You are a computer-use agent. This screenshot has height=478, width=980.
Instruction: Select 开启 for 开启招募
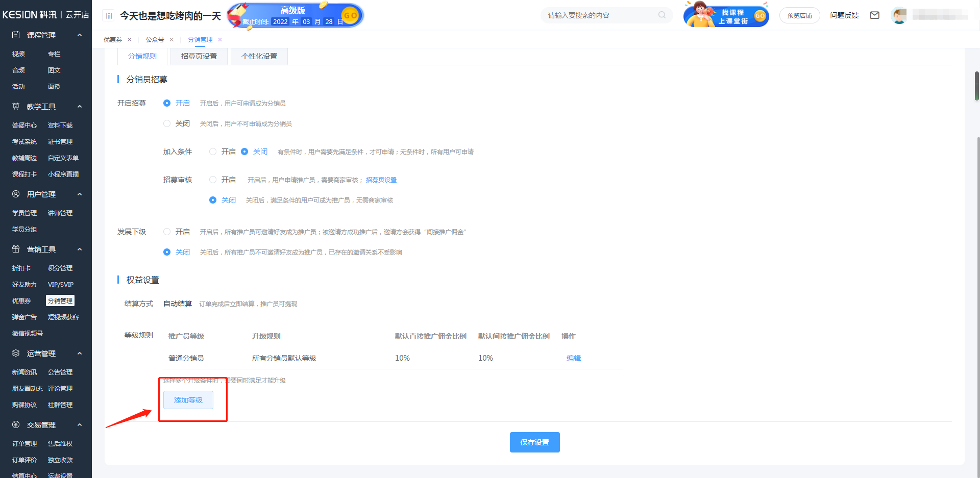click(x=167, y=103)
